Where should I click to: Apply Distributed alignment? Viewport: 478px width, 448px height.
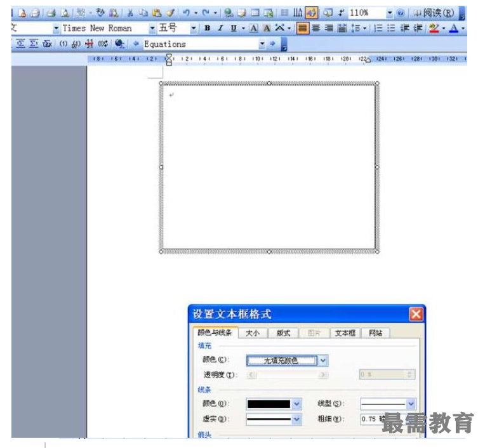[342, 29]
